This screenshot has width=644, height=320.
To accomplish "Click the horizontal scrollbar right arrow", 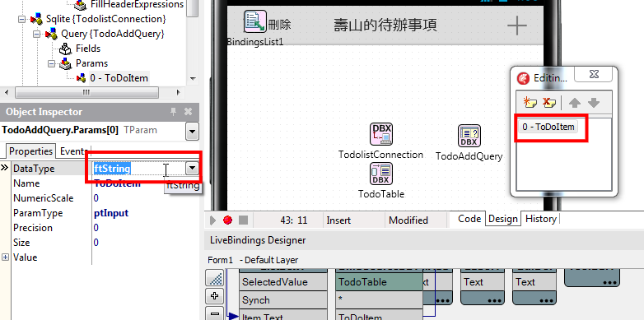I will (x=178, y=93).
